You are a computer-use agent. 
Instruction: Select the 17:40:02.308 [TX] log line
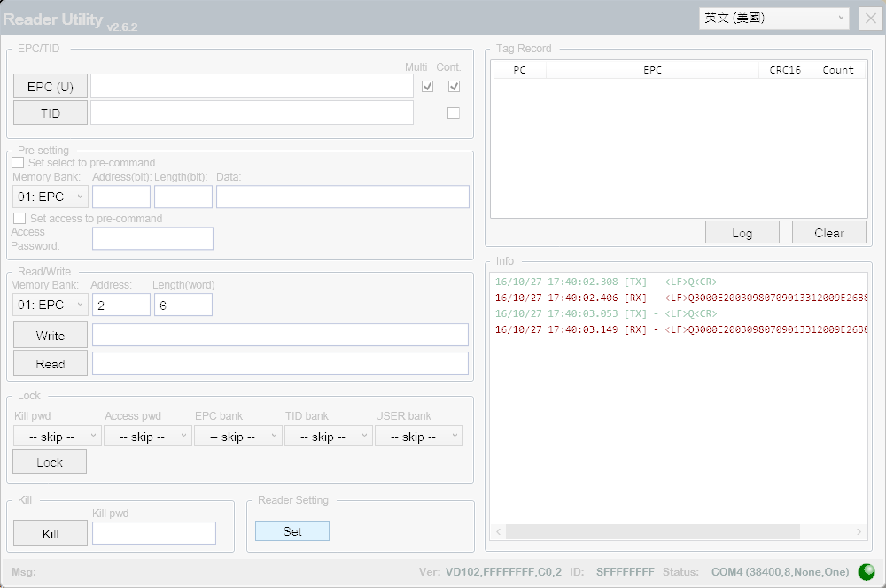click(606, 282)
